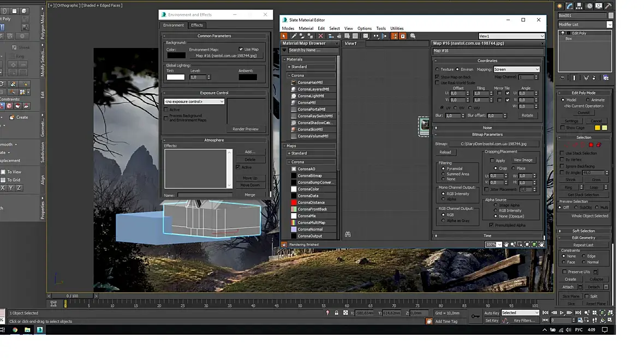This screenshot has height=362, width=644.
Task: Click the selection lock toggle icon
Action: (x=337, y=313)
